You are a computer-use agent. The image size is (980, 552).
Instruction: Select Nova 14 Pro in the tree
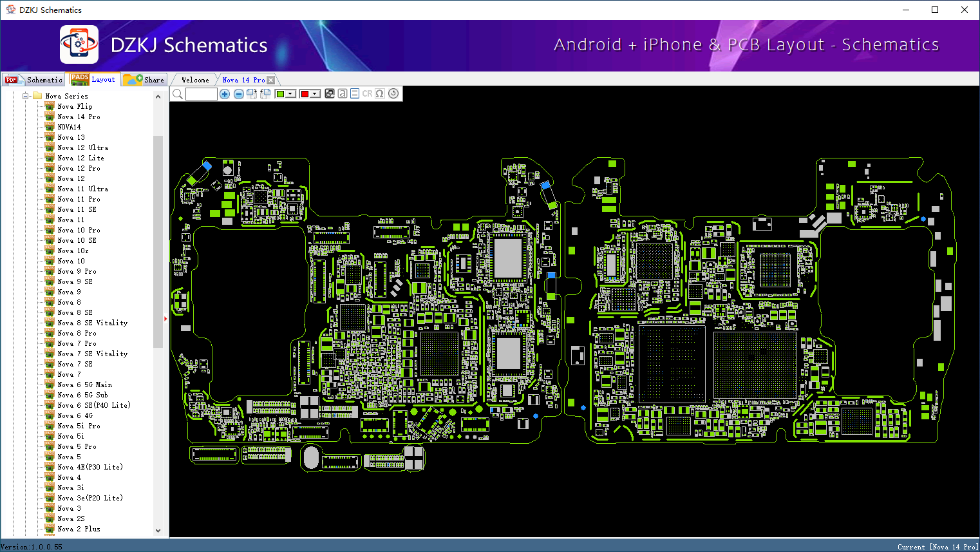pyautogui.click(x=79, y=117)
